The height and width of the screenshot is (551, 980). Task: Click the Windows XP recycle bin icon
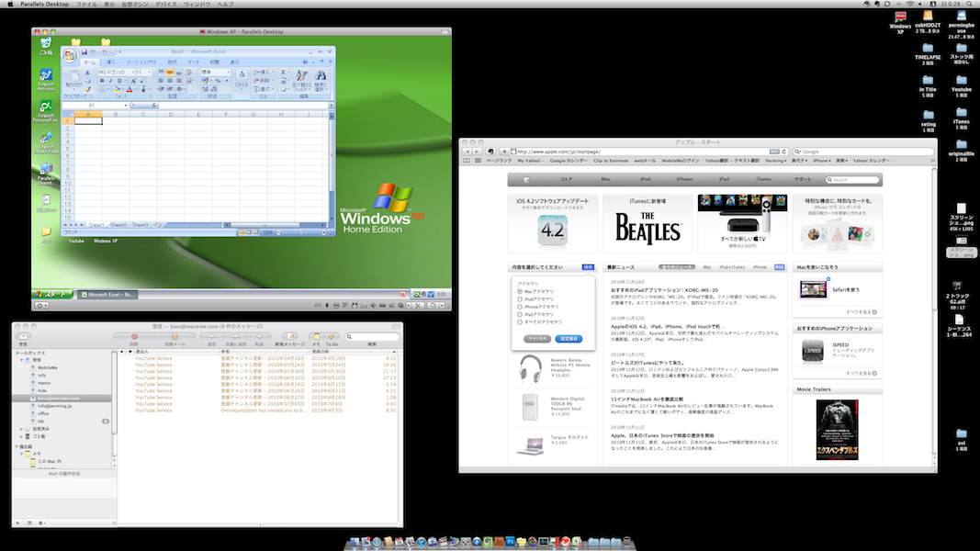[x=46, y=43]
